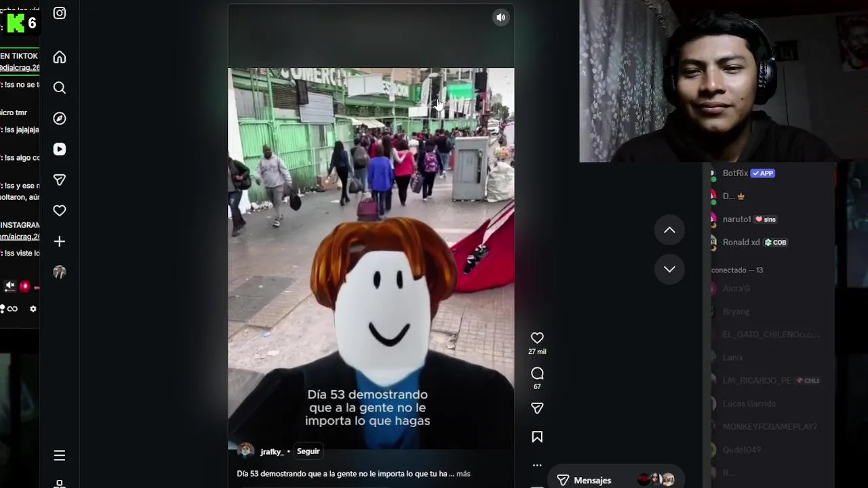Open jrafky_ username link
The width and height of the screenshot is (868, 488).
[271, 451]
